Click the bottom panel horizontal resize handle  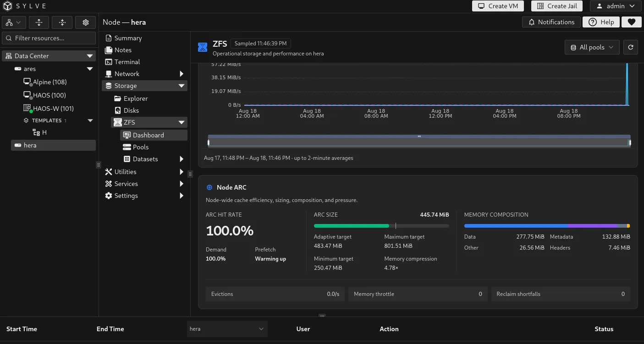click(322, 316)
